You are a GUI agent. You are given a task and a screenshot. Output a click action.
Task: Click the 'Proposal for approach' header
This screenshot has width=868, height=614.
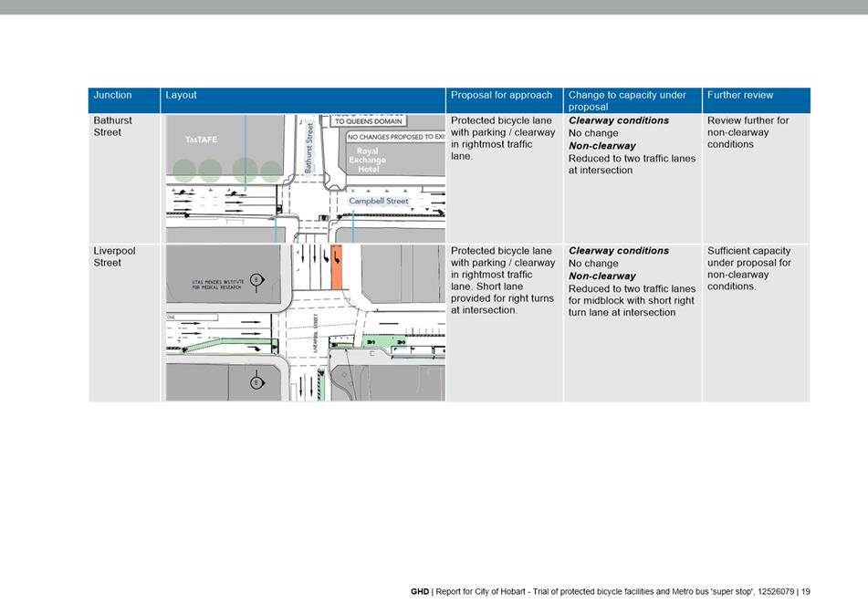pos(505,100)
